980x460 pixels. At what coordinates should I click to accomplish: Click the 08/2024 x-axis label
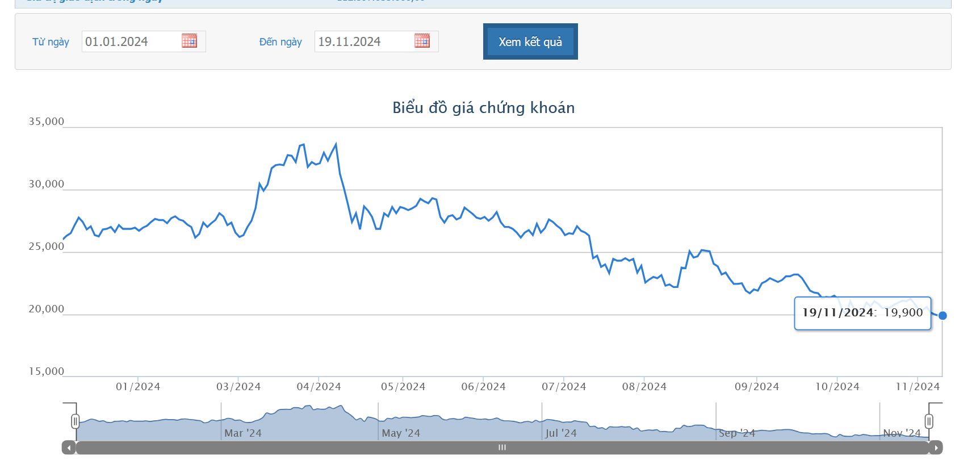coord(644,387)
